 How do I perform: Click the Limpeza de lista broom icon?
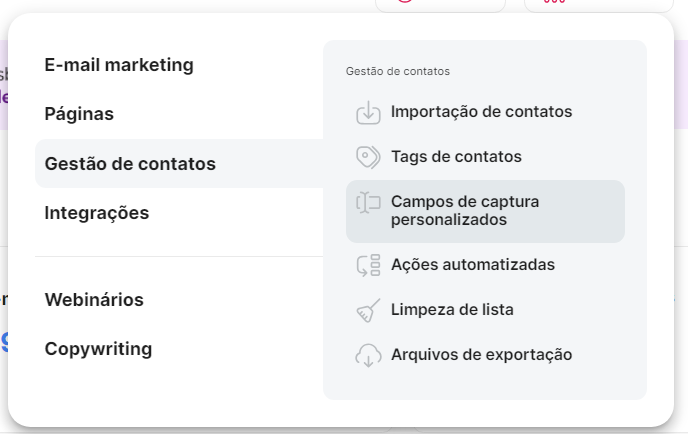tap(369, 310)
